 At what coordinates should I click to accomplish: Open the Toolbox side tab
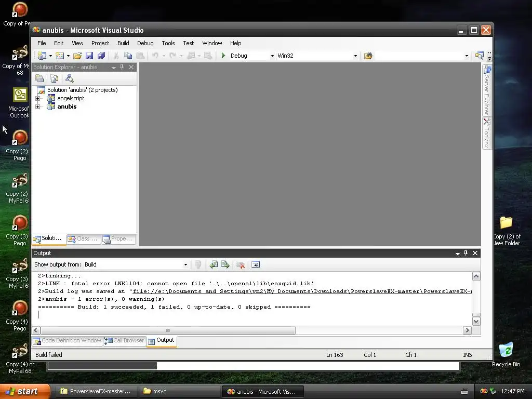click(487, 134)
